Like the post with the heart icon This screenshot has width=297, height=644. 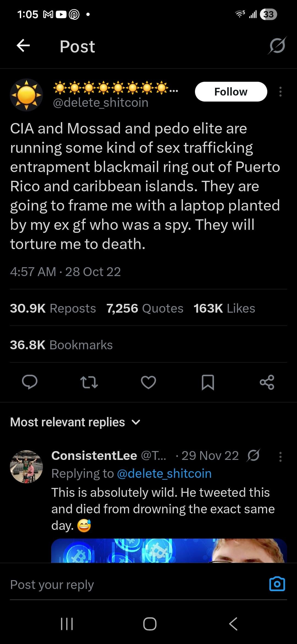point(148,382)
